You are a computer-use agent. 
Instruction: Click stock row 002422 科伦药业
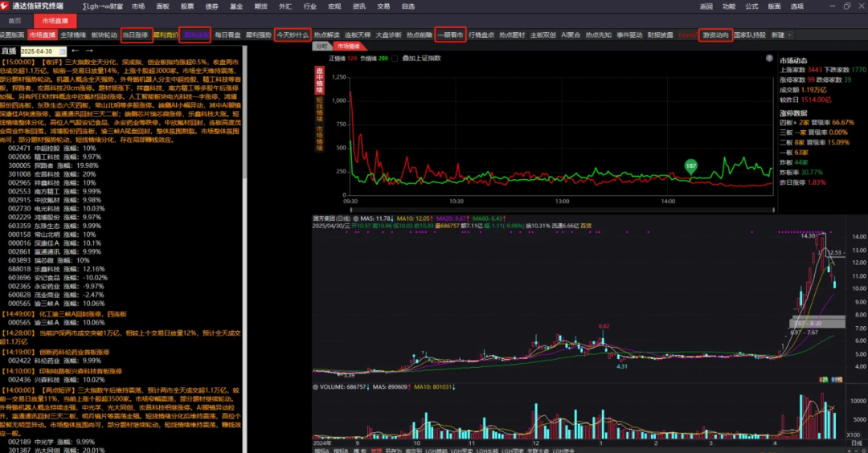click(x=55, y=361)
